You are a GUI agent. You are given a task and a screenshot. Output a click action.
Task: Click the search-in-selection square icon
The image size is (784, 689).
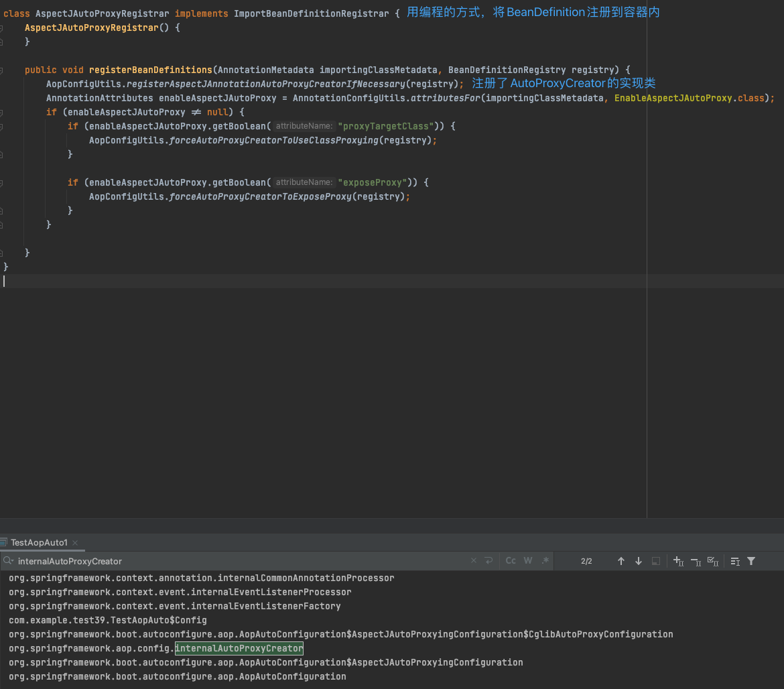[656, 561]
